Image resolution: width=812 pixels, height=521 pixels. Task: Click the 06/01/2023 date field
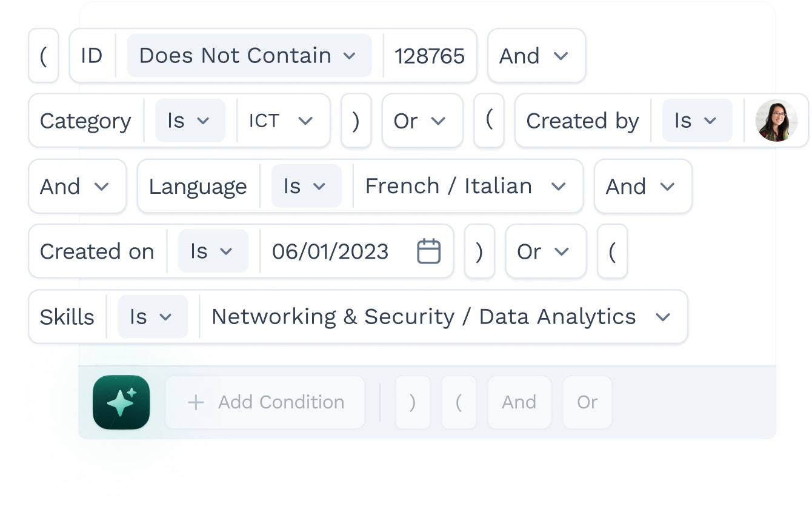tap(330, 251)
